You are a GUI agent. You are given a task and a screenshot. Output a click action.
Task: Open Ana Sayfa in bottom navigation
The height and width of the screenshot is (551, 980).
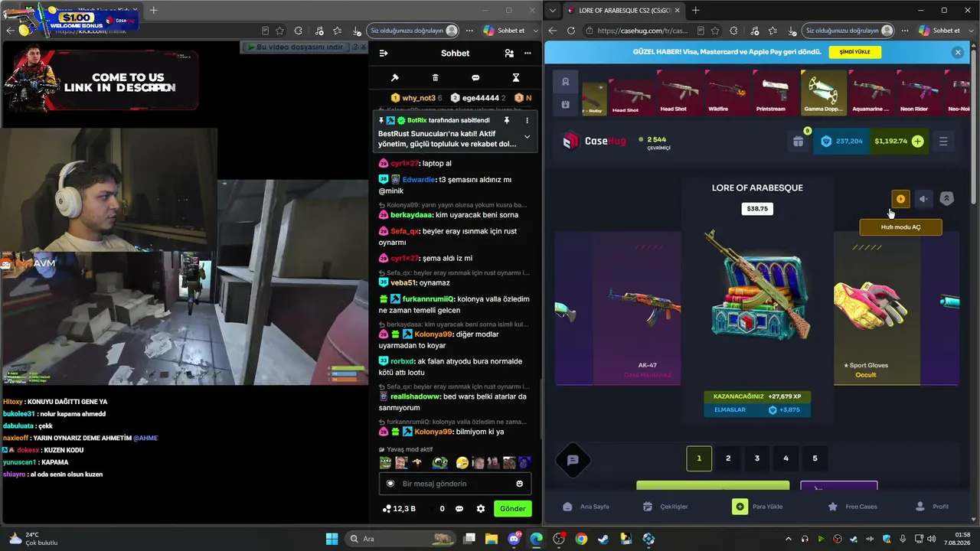pyautogui.click(x=586, y=507)
